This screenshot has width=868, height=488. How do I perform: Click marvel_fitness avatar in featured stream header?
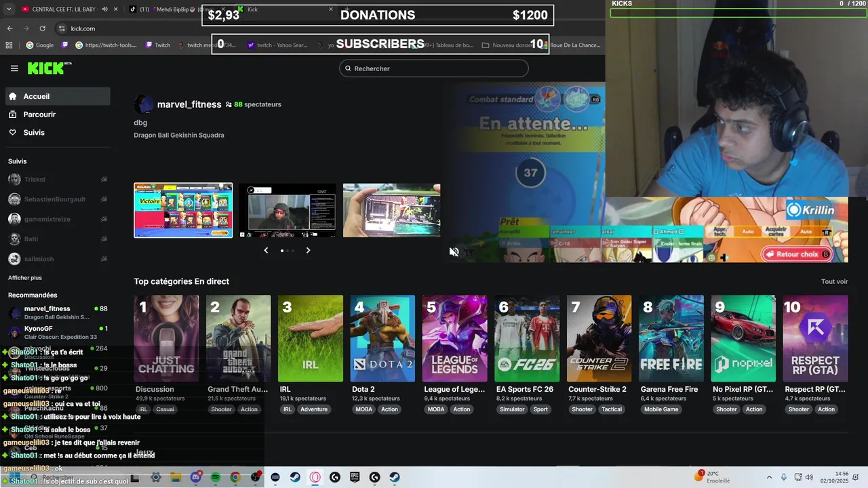tap(143, 104)
